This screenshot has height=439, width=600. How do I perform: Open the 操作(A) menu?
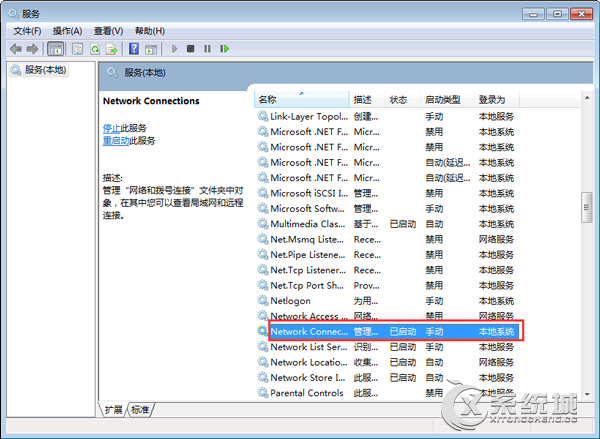click(x=67, y=31)
